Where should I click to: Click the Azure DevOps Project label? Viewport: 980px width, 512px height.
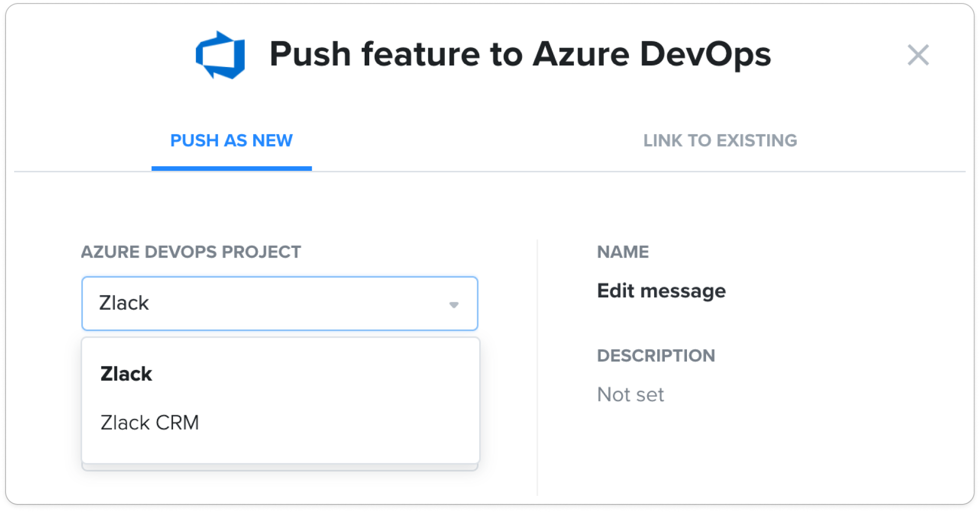[x=191, y=252]
